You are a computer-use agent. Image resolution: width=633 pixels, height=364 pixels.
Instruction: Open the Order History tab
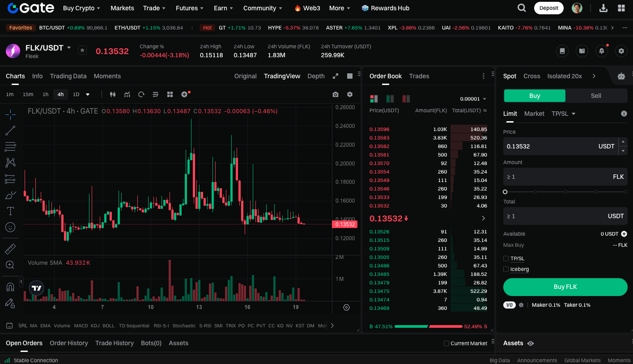pos(69,343)
